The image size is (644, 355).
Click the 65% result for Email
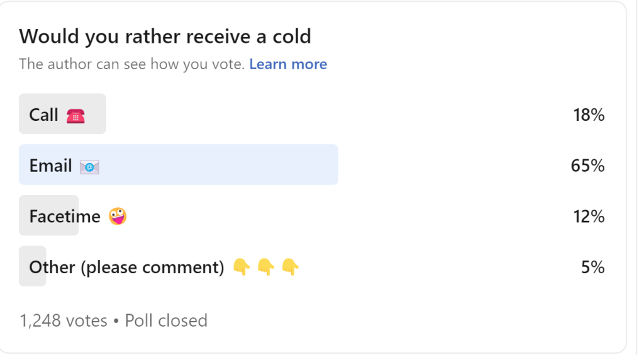587,166
